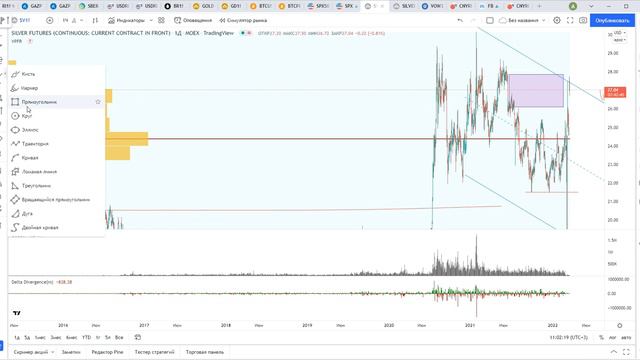Expand the bottom panel chevron up
The width and height of the screenshot is (640, 360).
tap(613, 352)
